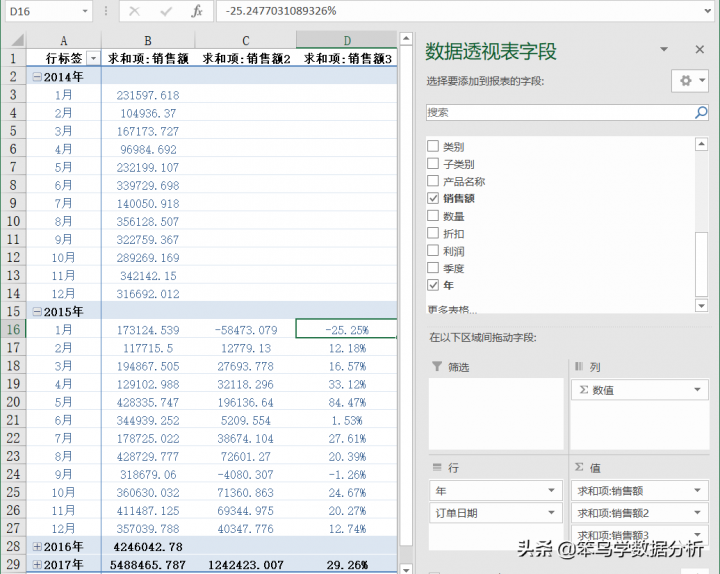
Task: Click the 筛选 area funnel icon
Action: click(437, 366)
